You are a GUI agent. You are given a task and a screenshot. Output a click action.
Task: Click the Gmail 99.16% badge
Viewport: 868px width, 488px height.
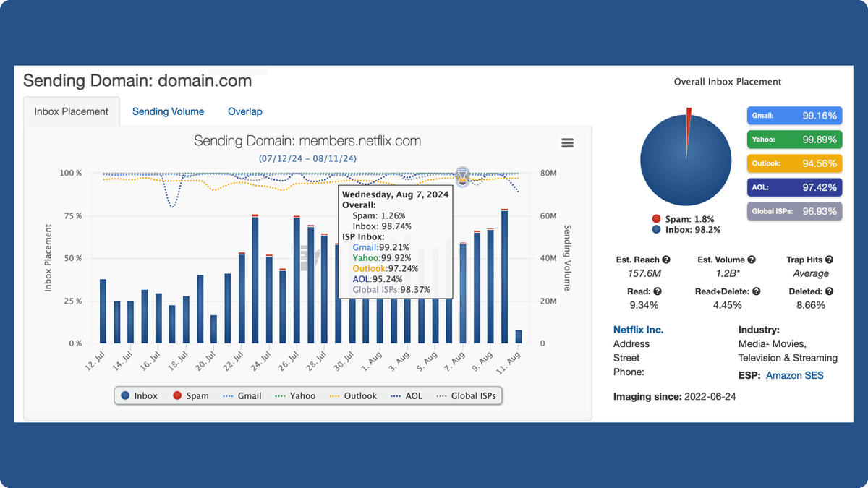[793, 116]
